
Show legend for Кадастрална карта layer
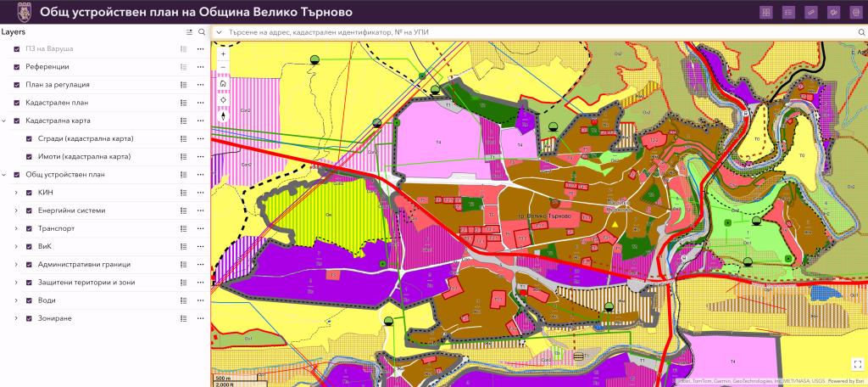point(184,121)
